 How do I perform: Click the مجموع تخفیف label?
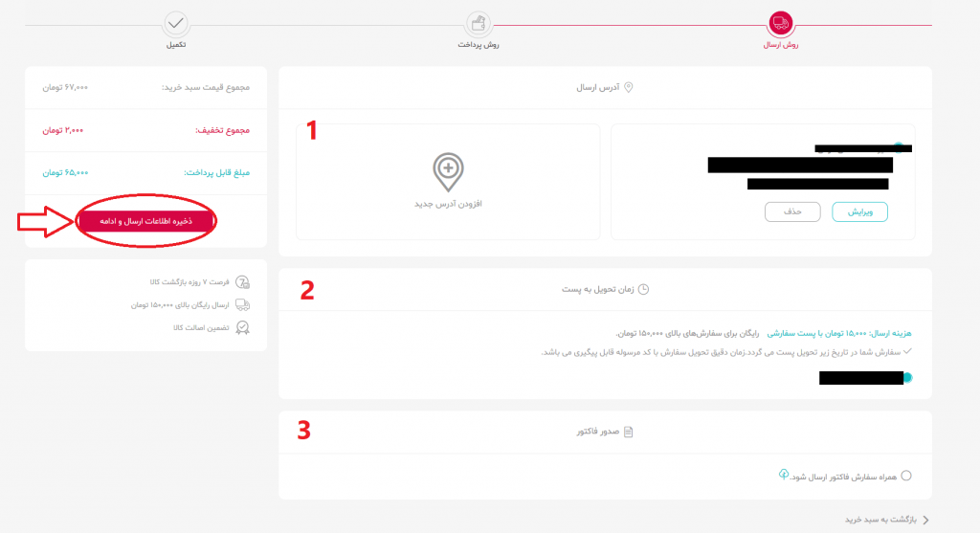222,130
